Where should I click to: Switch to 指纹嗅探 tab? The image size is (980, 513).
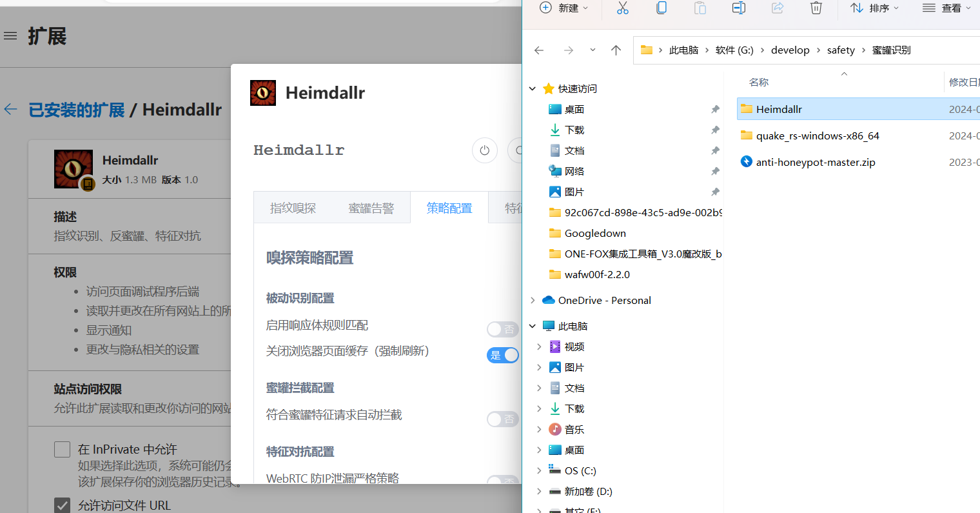pyautogui.click(x=293, y=208)
